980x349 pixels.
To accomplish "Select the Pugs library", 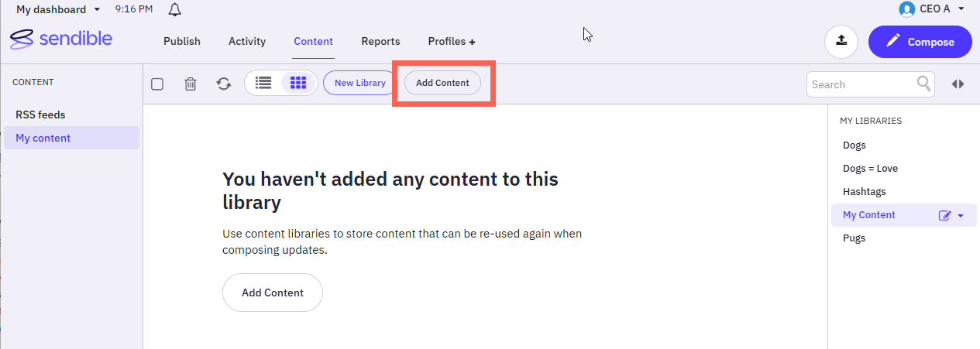I will point(854,238).
